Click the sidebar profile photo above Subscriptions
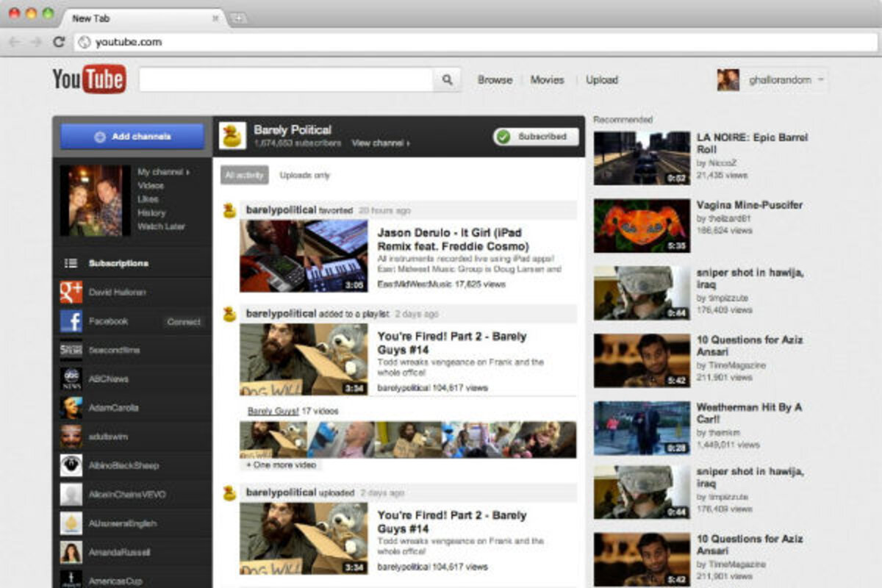 coord(96,201)
